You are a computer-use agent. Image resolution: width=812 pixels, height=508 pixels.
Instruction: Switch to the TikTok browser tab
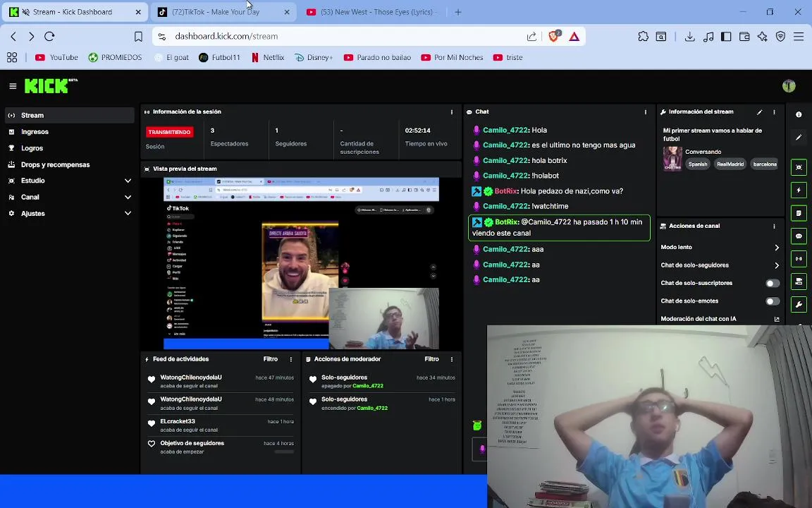tap(223, 12)
